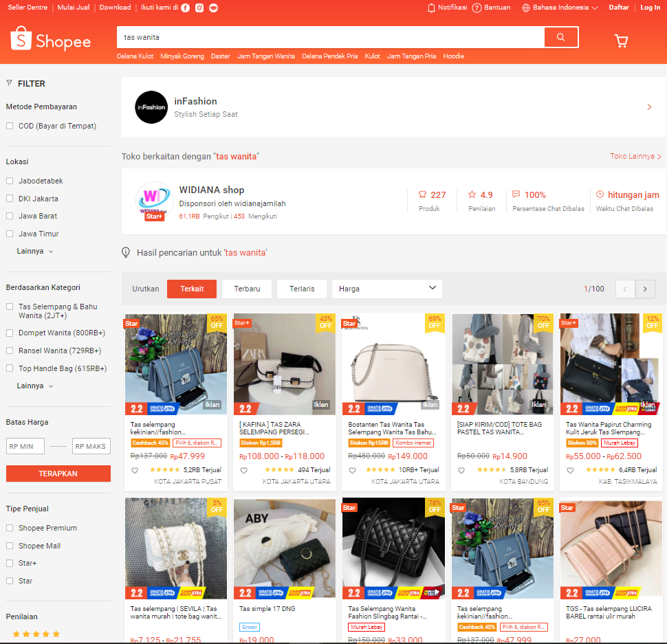Enable the COD (Bayar di Tempat) checkbox

(x=10, y=126)
